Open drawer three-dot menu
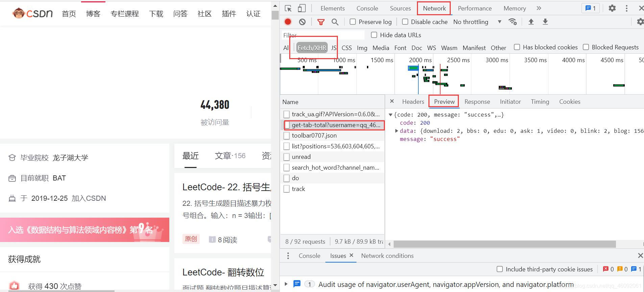The width and height of the screenshot is (644, 292). coord(288,256)
